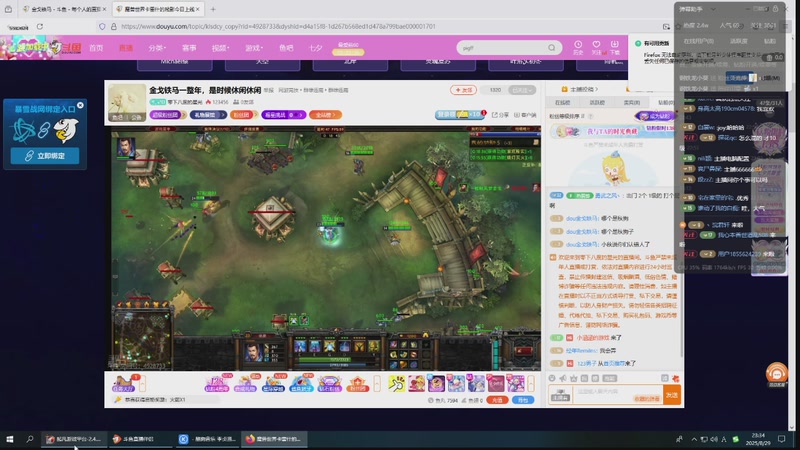Click the megaphone icon in chat toolbar
This screenshot has height=450, width=800.
563,378
